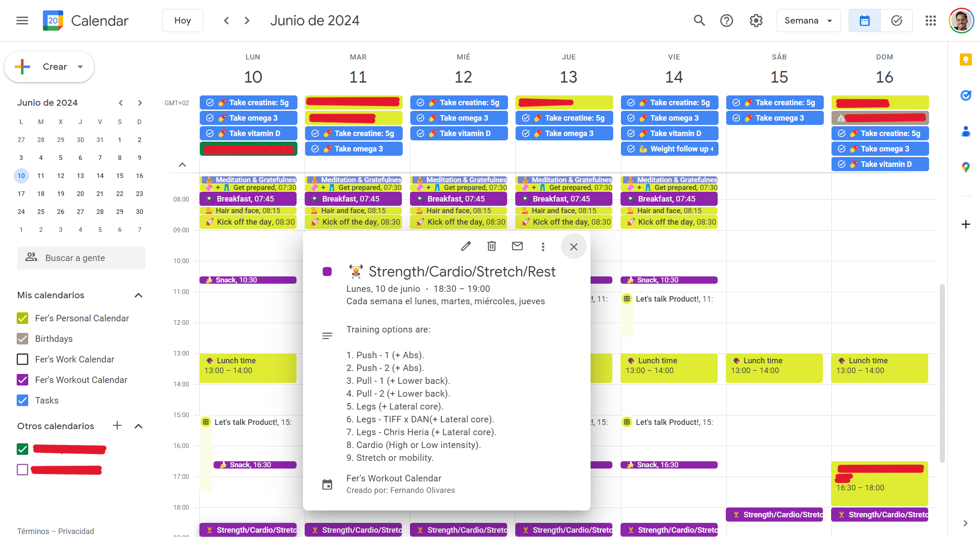Open Google Keep from side panel
The height and width of the screenshot is (537, 980).
pos(965,59)
